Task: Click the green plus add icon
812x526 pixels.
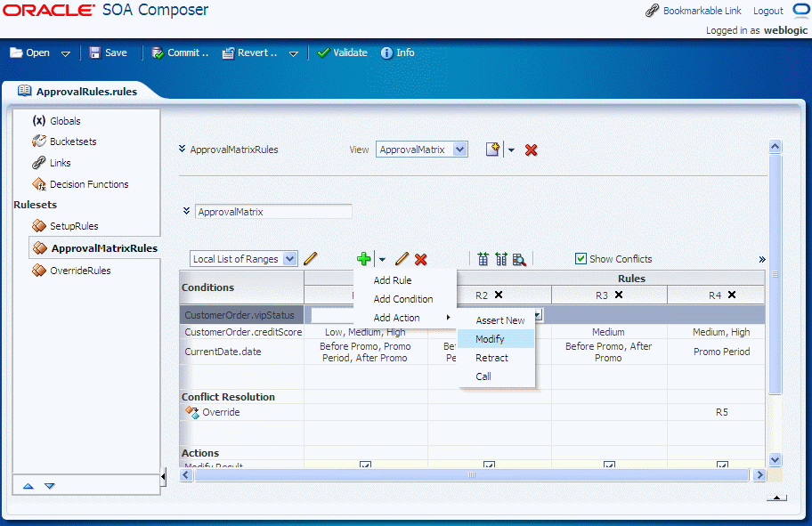Action: point(363,258)
